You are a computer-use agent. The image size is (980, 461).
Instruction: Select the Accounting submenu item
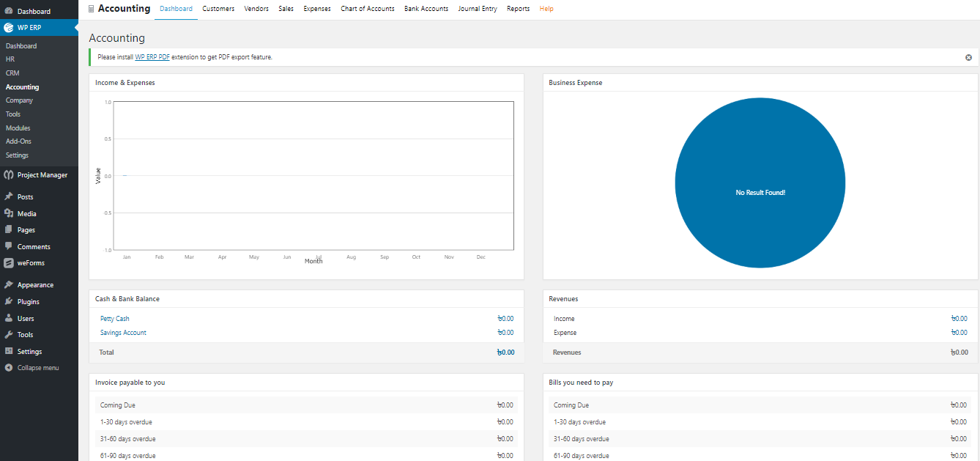[x=23, y=87]
